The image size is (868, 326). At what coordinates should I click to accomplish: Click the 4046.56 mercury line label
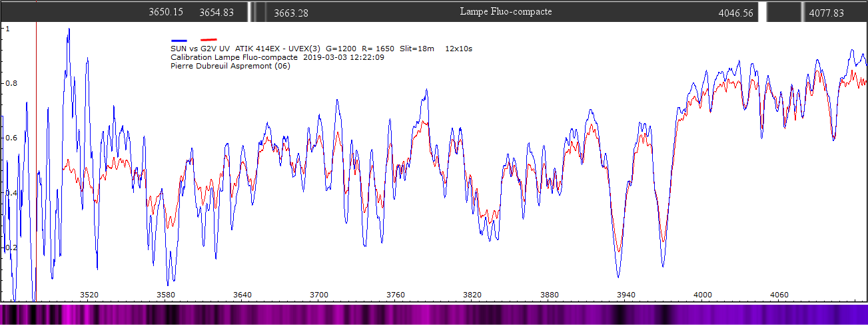click(x=736, y=13)
